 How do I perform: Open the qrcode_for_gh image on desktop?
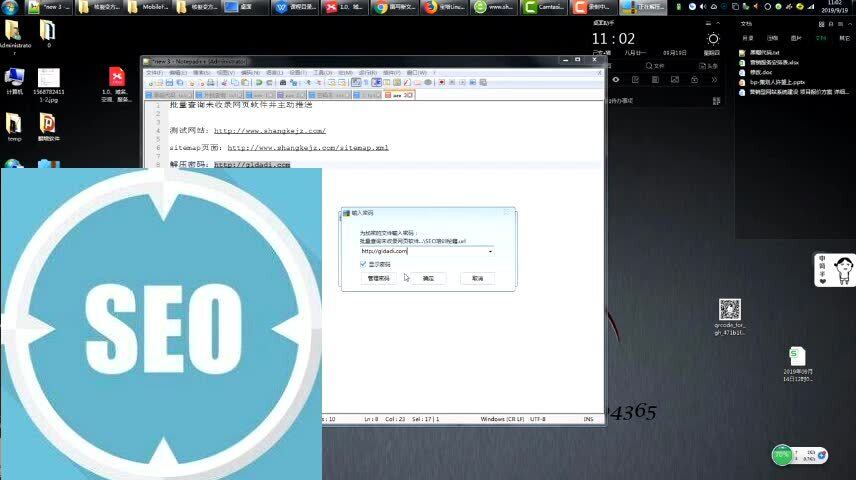coord(730,317)
